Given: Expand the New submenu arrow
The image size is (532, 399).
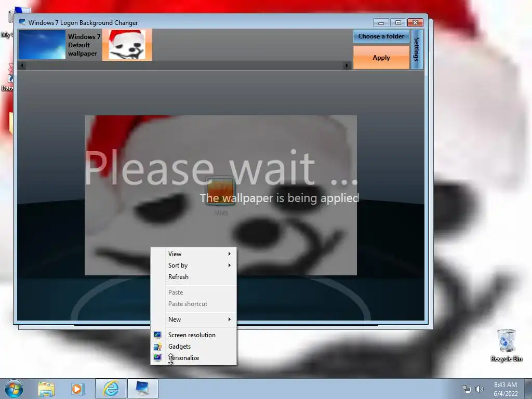Looking at the screenshot, I should click(230, 320).
